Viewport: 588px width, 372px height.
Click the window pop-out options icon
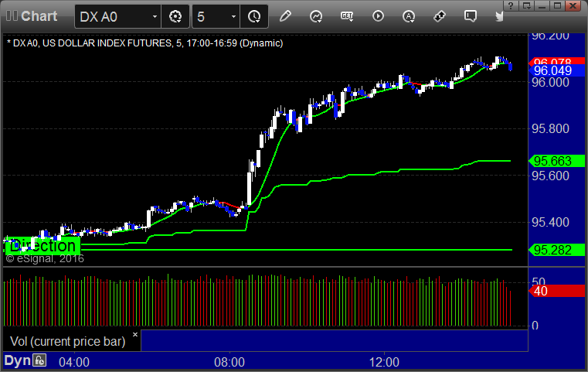(x=526, y=5)
